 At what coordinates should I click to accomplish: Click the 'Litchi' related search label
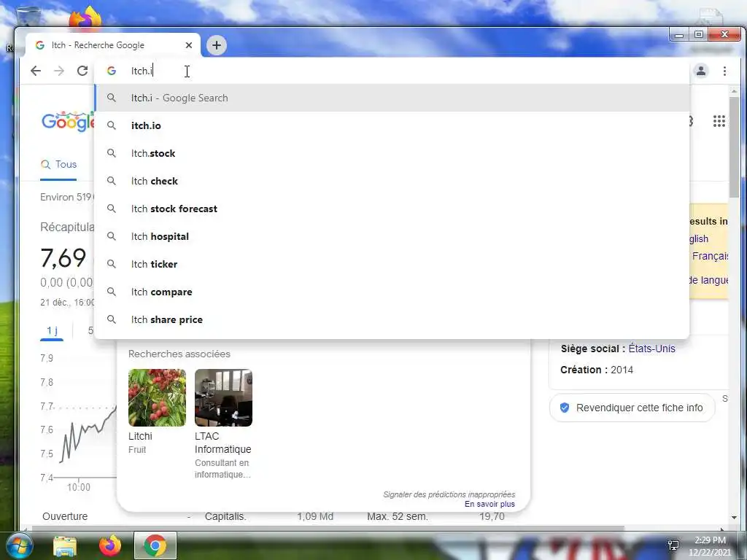(x=140, y=436)
